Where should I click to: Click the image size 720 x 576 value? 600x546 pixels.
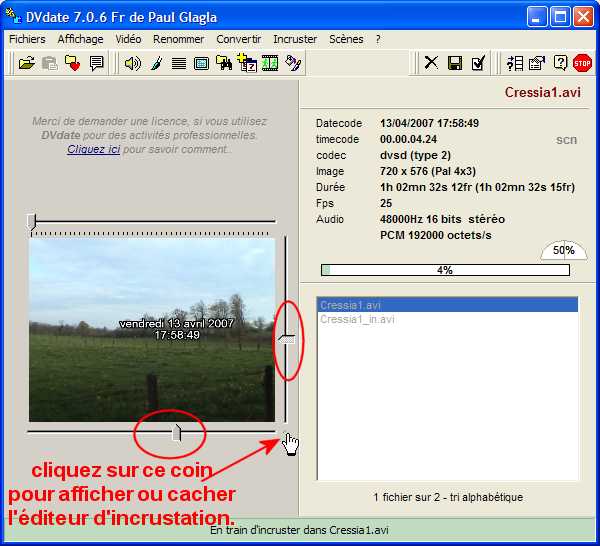click(428, 171)
